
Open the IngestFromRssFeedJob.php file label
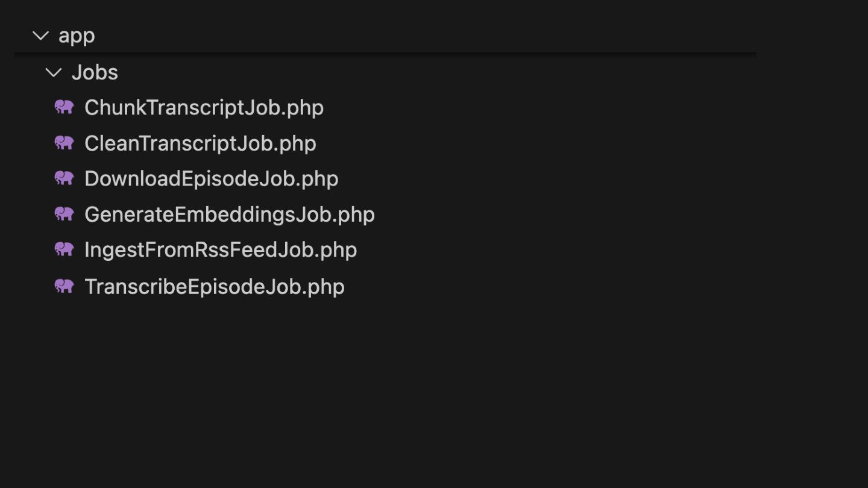[220, 250]
